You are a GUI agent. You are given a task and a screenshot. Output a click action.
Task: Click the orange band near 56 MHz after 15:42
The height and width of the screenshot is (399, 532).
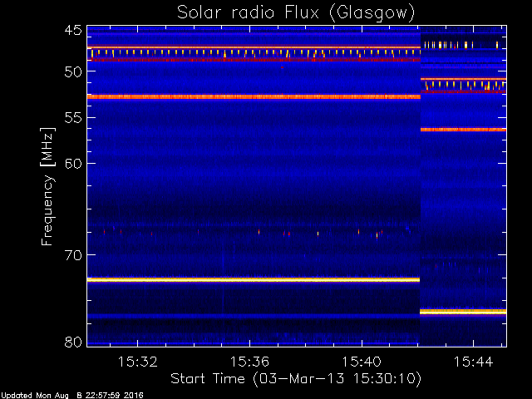[463, 130]
